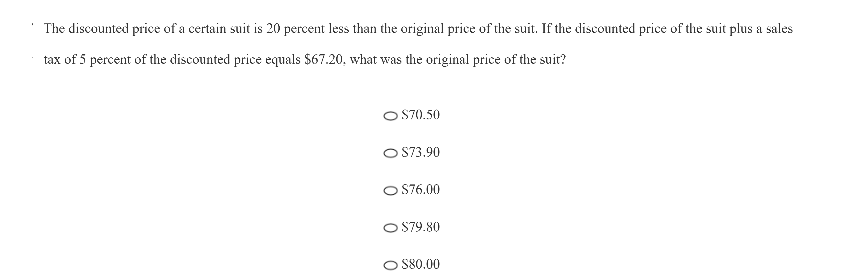Click the $76.00 answer label text
This screenshot has height=280, width=868.
pyautogui.click(x=421, y=190)
